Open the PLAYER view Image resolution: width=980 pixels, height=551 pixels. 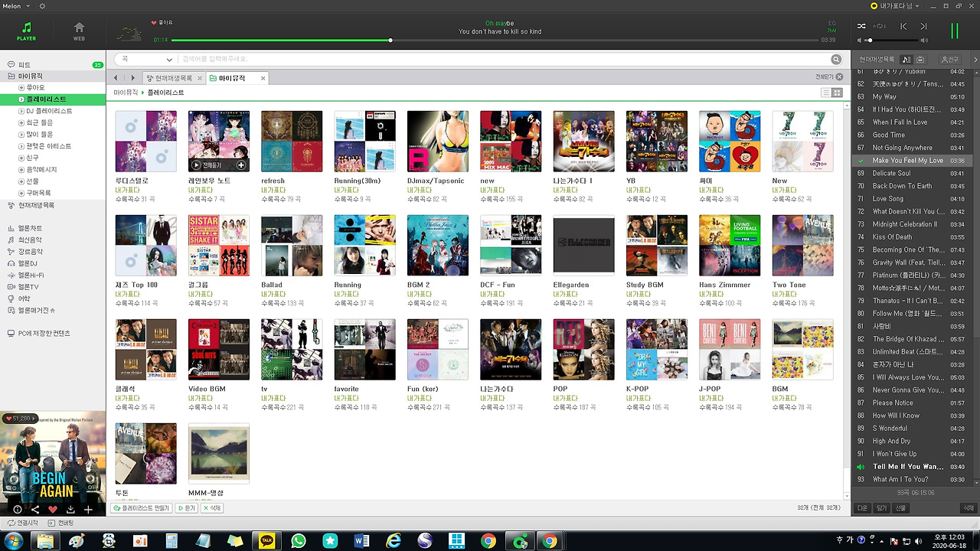[26, 31]
